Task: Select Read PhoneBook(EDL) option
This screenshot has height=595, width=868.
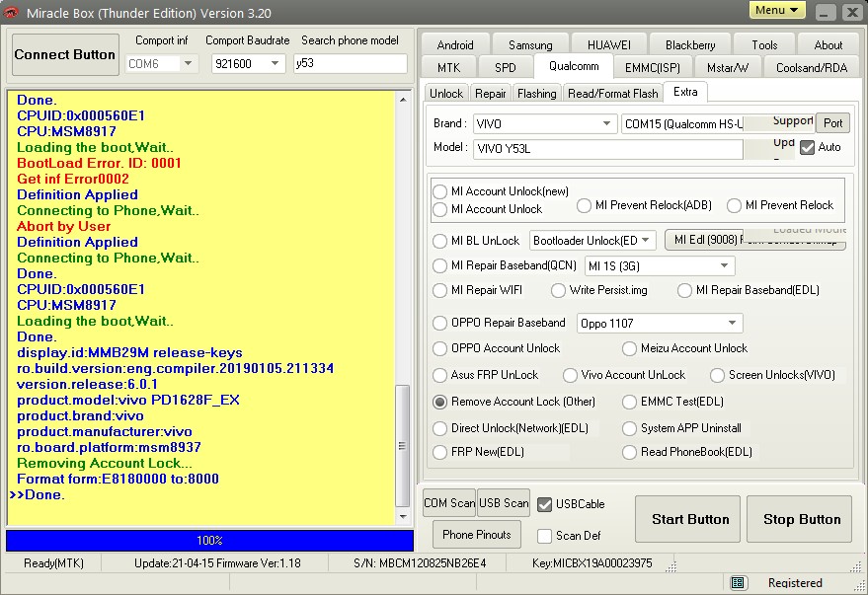Action: [x=629, y=452]
